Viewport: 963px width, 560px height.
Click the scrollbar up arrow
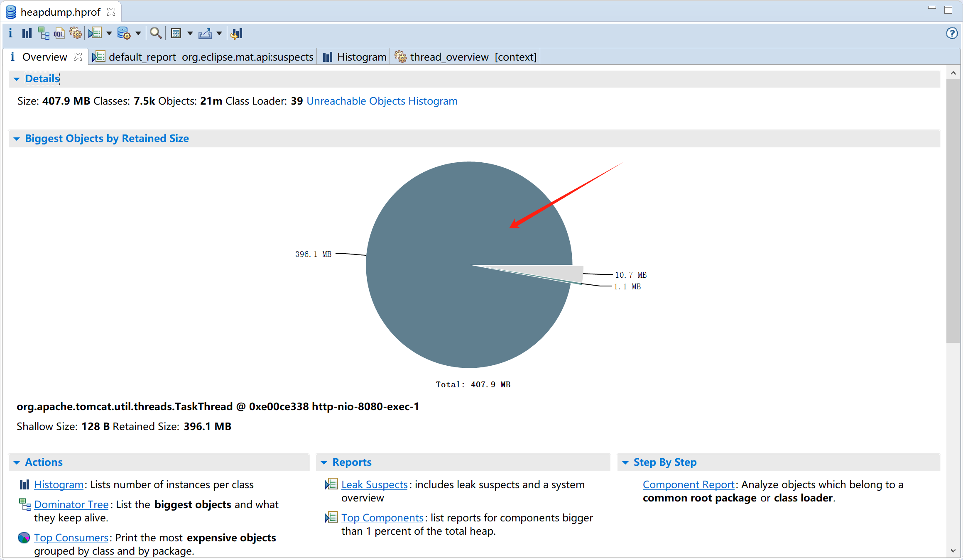click(x=953, y=73)
